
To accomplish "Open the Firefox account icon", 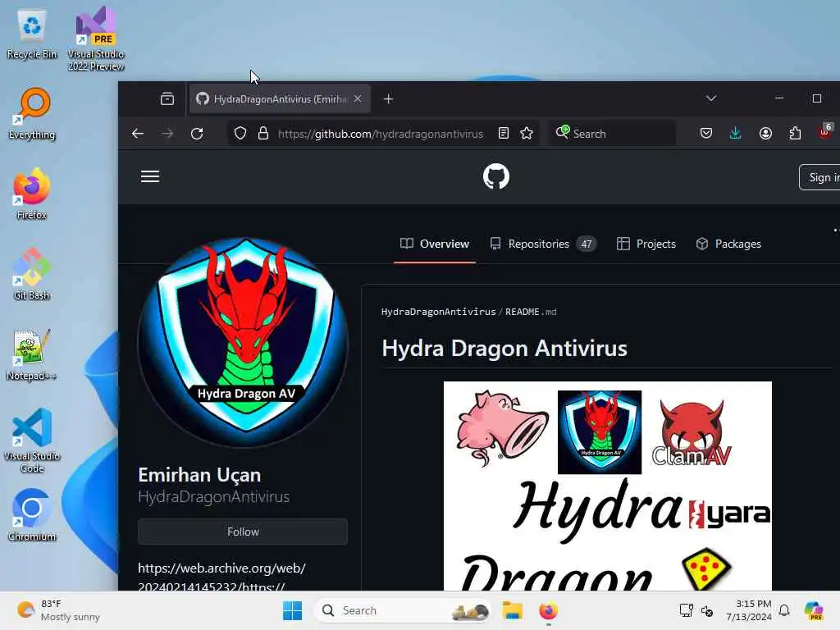I will pyautogui.click(x=765, y=134).
